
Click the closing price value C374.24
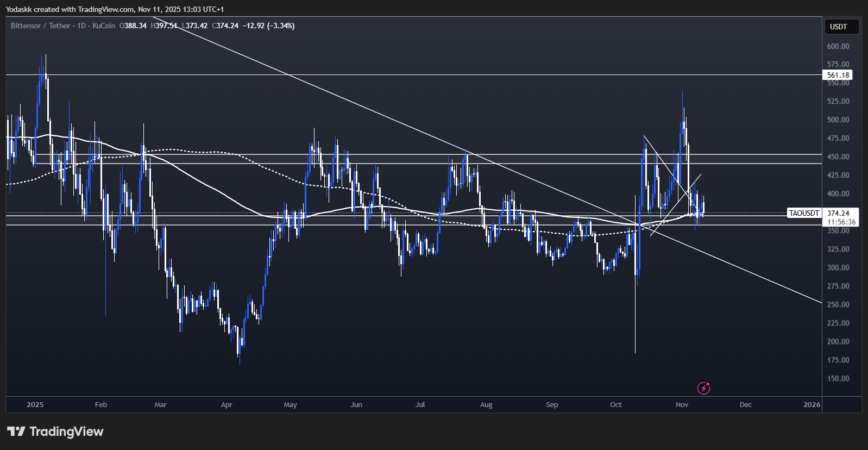(x=225, y=26)
